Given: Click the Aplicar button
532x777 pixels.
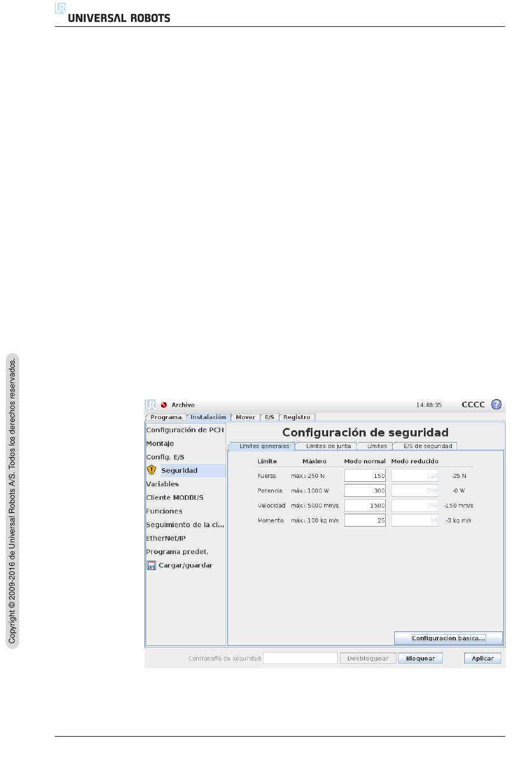Looking at the screenshot, I should 482,658.
